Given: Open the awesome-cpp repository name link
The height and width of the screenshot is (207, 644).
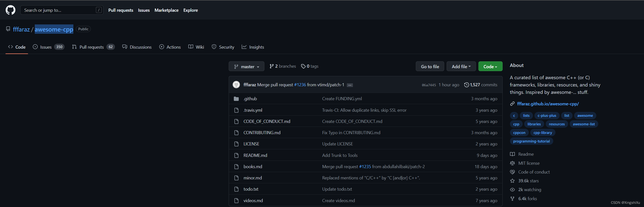Looking at the screenshot, I should coord(54,30).
